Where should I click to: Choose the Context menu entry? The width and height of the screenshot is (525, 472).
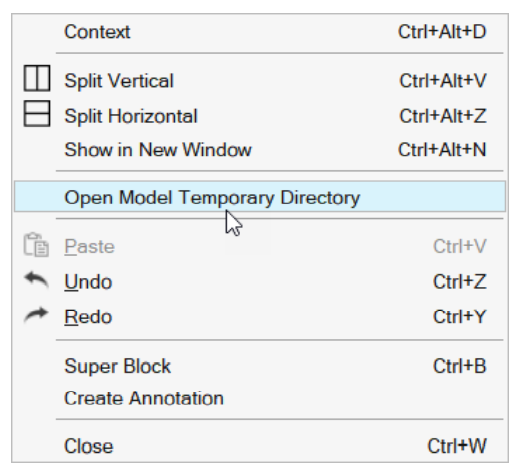pyautogui.click(x=97, y=32)
